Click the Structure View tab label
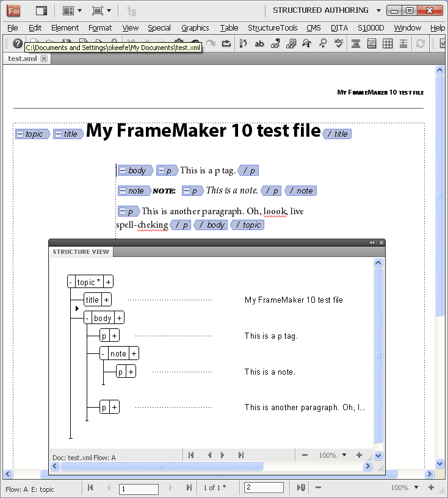Screen dimensions: 448x498 pyautogui.click(x=81, y=252)
